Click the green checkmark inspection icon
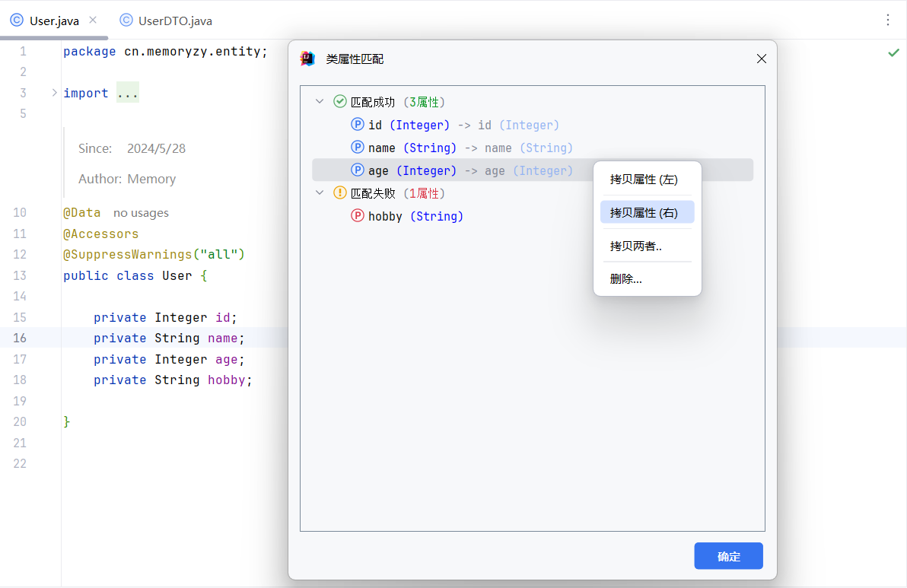Screen dimensions: 907x588 pos(893,52)
